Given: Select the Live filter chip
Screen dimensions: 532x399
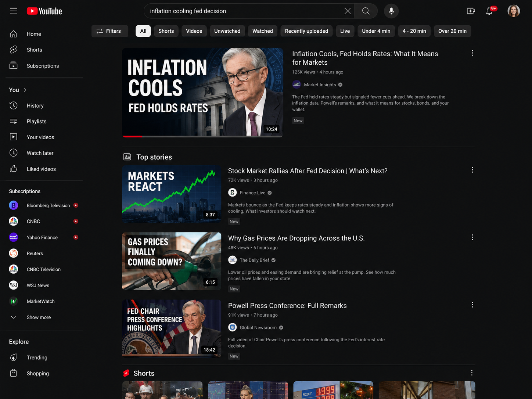Looking at the screenshot, I should pyautogui.click(x=345, y=31).
